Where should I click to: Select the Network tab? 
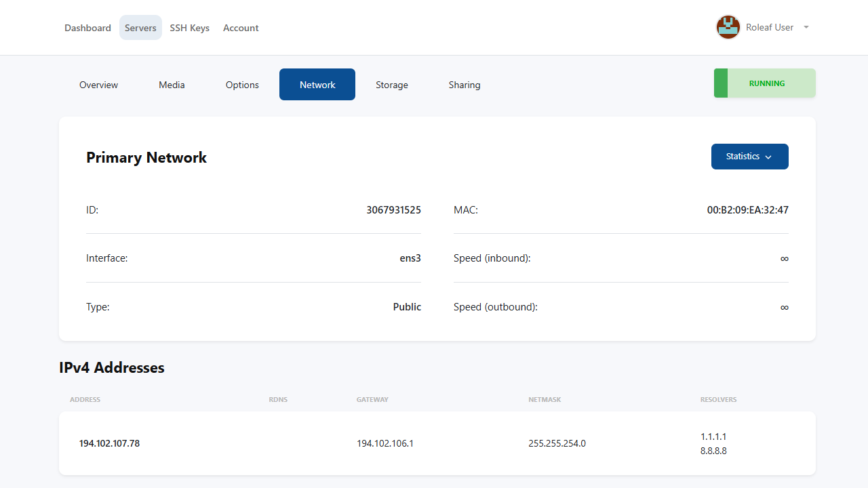(317, 85)
